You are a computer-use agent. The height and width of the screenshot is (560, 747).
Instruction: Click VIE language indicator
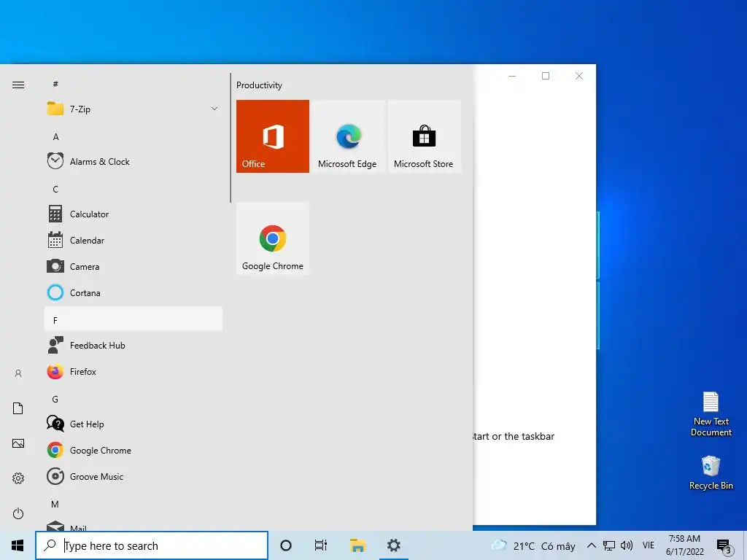point(649,545)
